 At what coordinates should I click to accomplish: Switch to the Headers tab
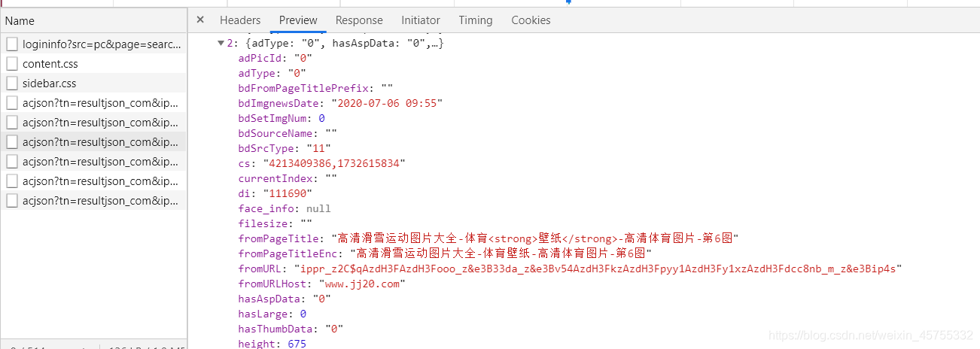(x=240, y=20)
